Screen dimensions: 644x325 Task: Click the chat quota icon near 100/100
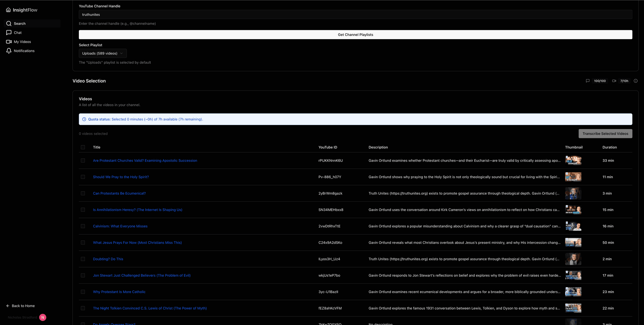(x=588, y=81)
